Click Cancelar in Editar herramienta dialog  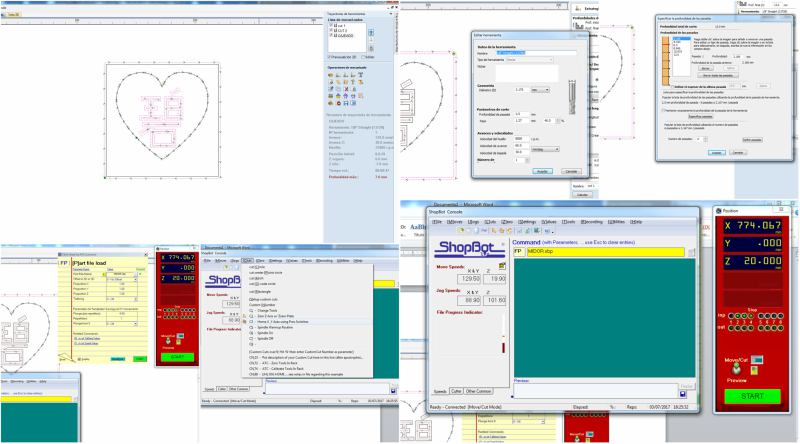(x=571, y=171)
